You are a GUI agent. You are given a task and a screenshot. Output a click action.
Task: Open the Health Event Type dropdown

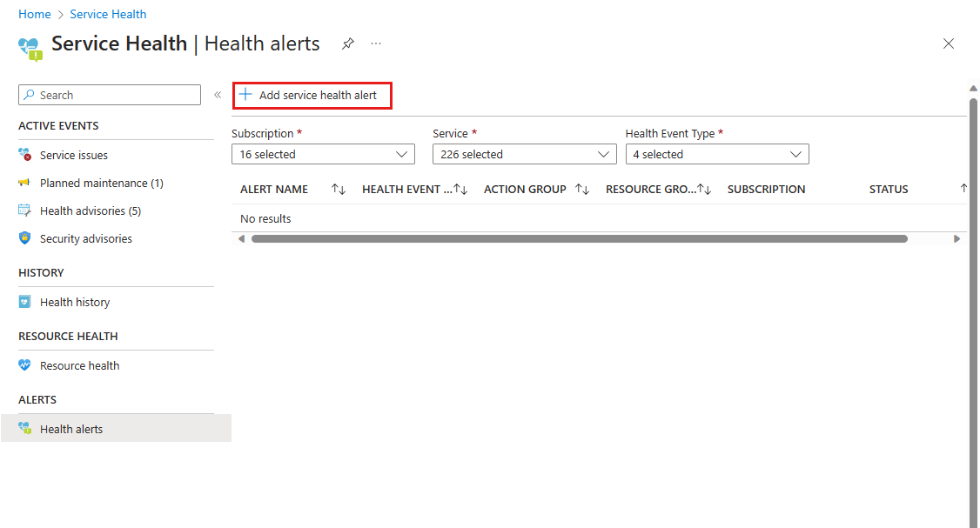tap(717, 154)
